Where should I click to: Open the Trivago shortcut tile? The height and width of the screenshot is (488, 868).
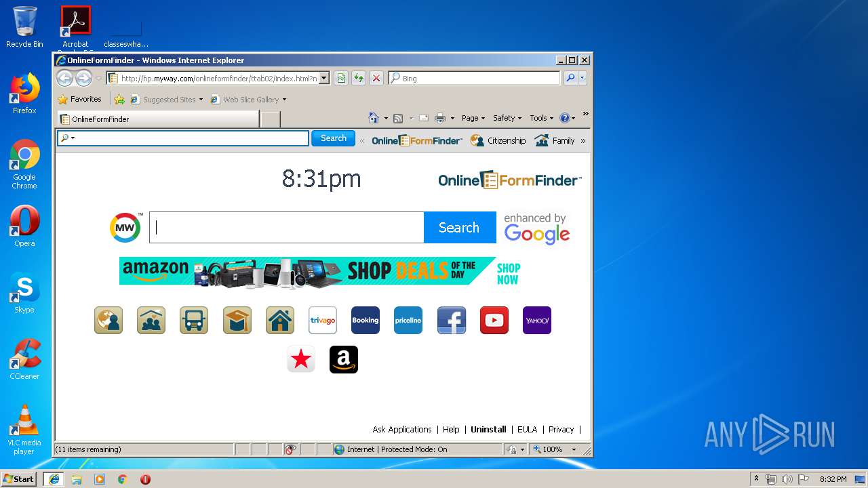(x=323, y=320)
